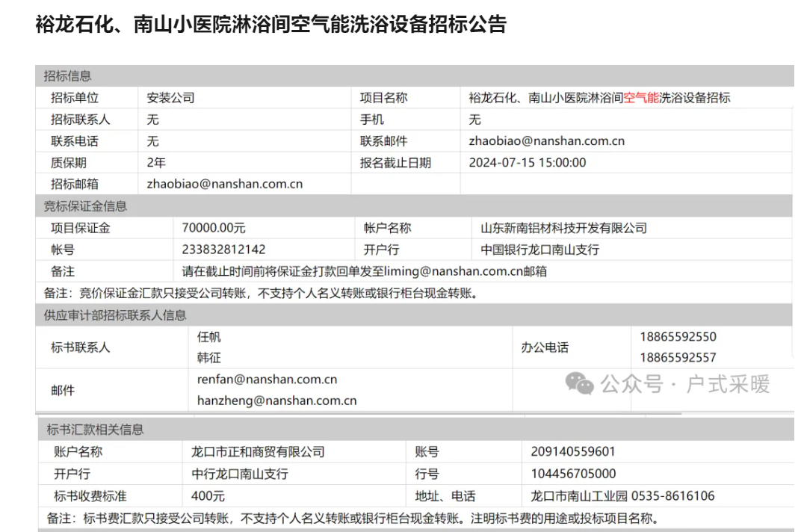This screenshot has width=804, height=532.
Task: Click bank 中行龙口南山支行
Action: click(x=239, y=474)
